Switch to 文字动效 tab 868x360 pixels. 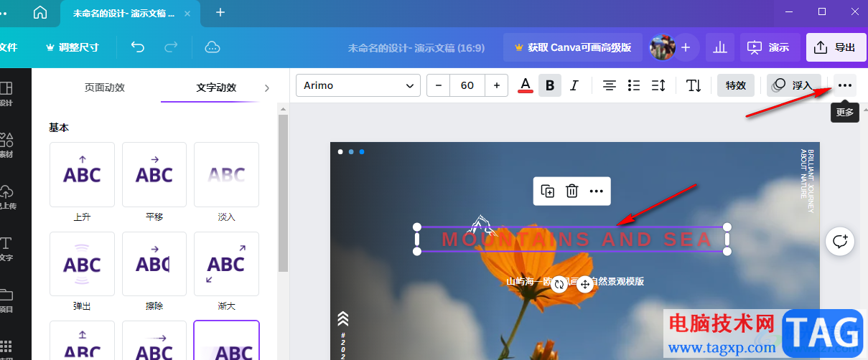216,87
